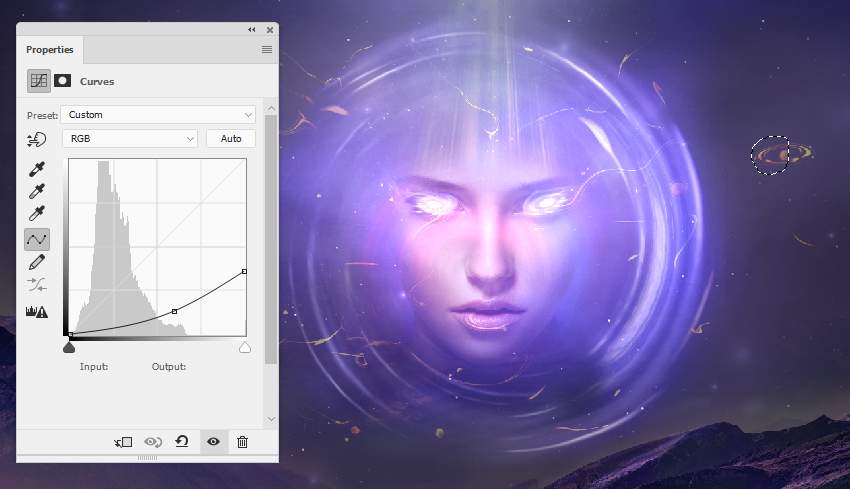Switch to the Properties tab
The image size is (850, 489).
50,49
